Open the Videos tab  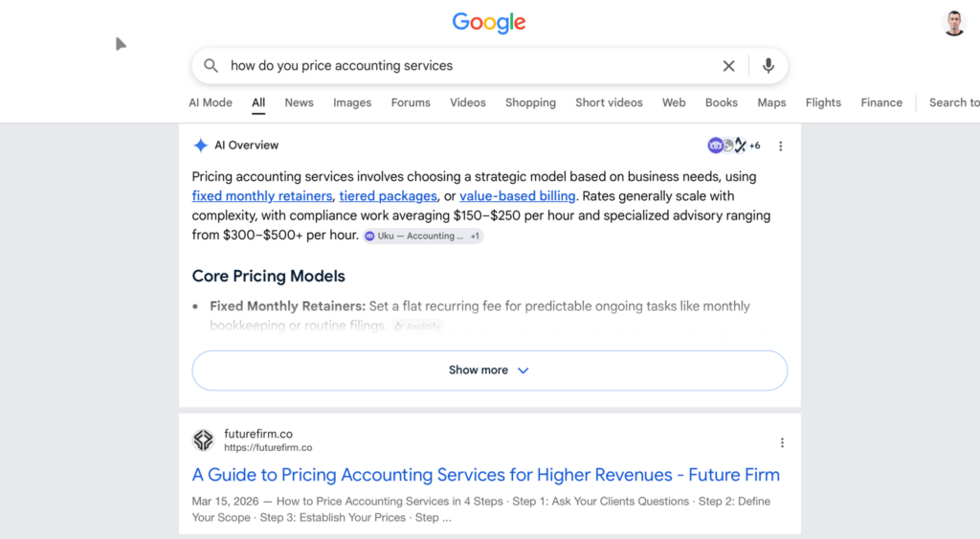coord(467,102)
